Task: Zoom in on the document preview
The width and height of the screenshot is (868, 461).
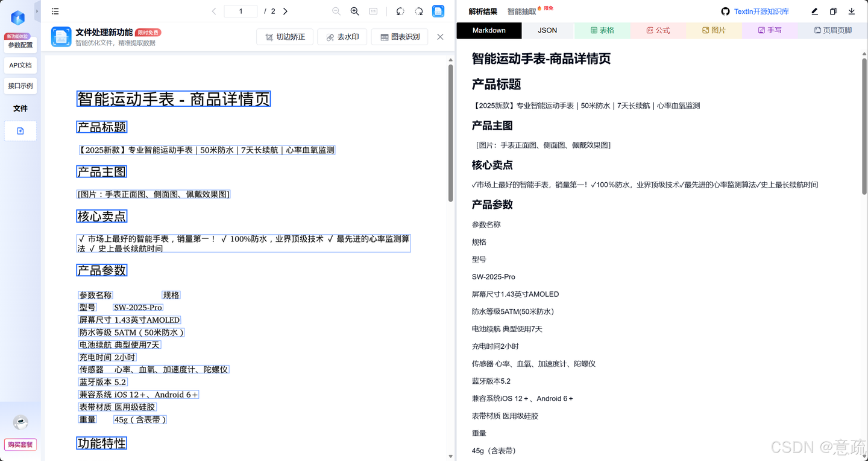Action: point(355,11)
